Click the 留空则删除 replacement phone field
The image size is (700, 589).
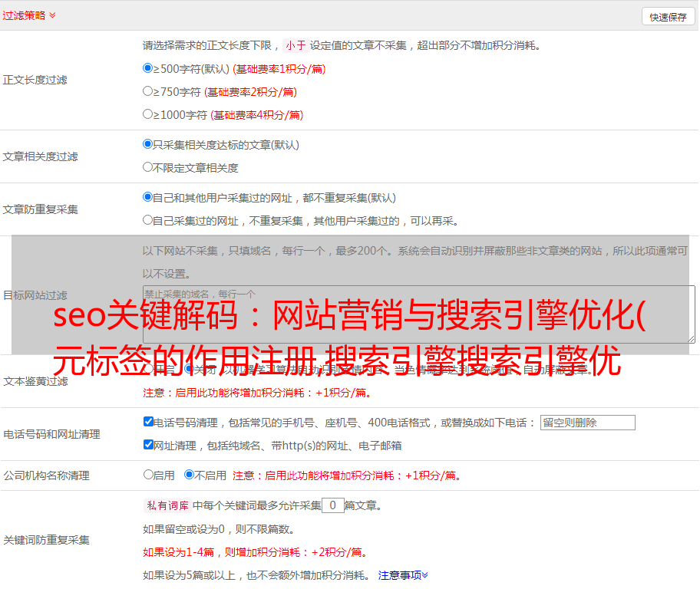pos(587,423)
